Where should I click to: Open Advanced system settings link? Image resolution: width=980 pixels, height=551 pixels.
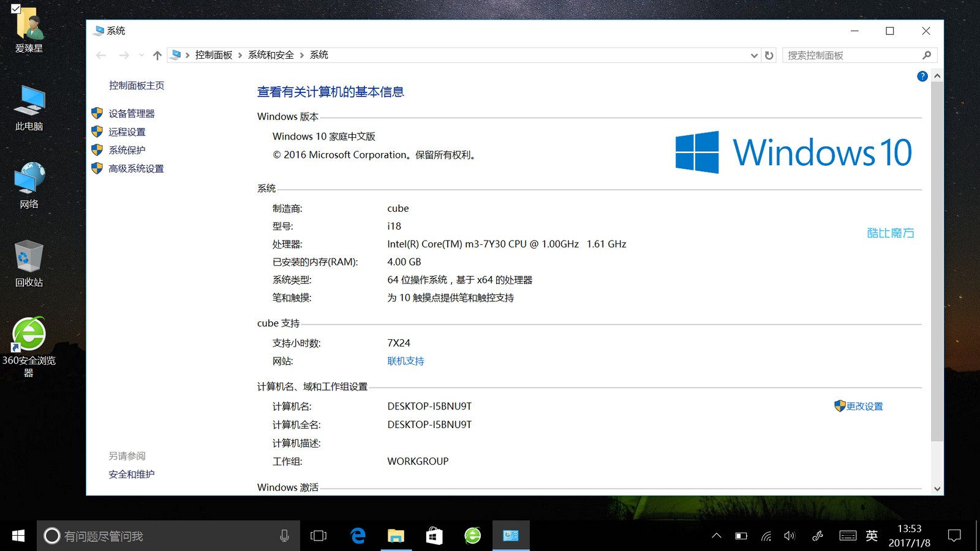coord(136,168)
